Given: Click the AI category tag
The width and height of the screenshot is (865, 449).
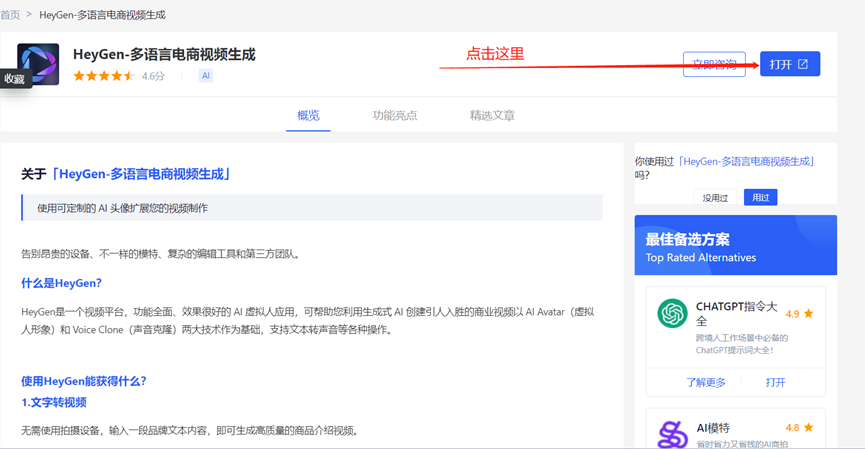Looking at the screenshot, I should coord(206,76).
